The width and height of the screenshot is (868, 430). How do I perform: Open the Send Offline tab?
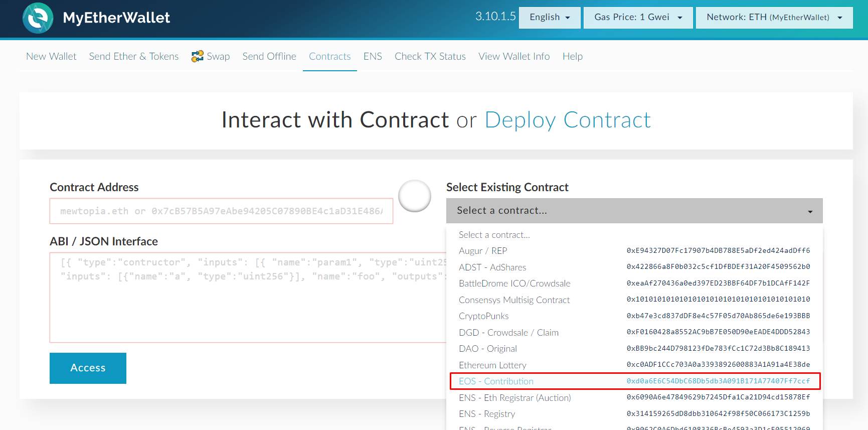tap(269, 56)
